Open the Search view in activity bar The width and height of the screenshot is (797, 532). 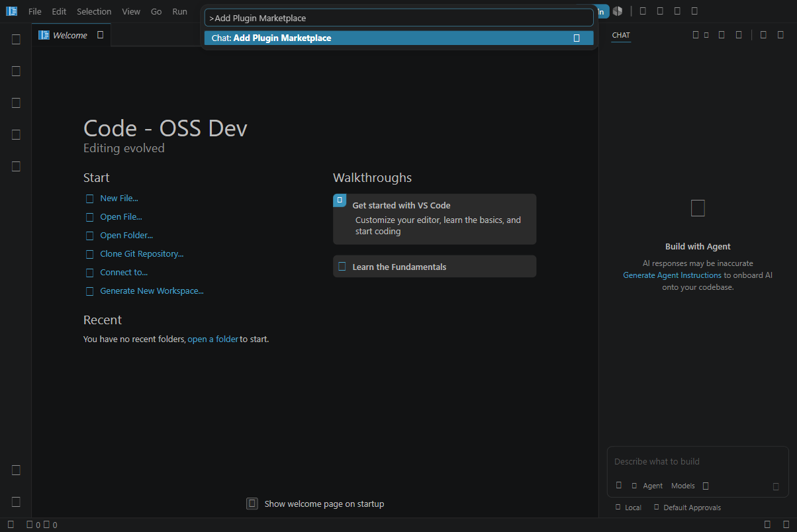coord(16,71)
